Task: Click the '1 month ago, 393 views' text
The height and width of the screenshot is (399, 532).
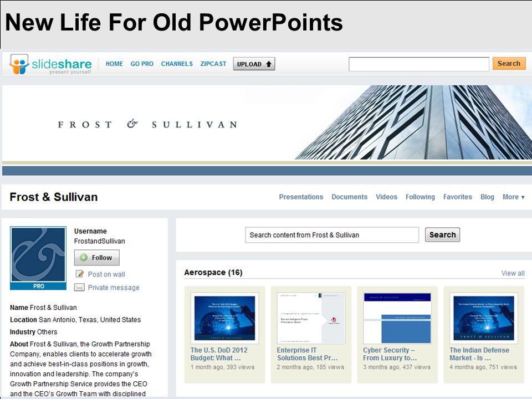Action: [x=222, y=367]
